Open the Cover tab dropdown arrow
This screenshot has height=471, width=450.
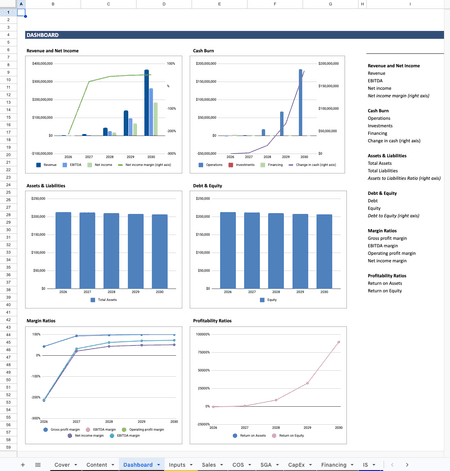[x=76, y=465]
